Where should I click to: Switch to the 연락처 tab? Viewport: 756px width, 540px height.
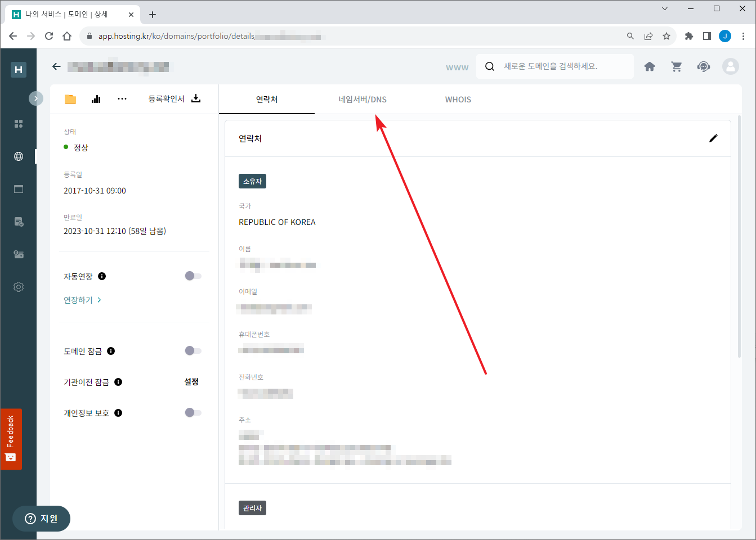[267, 100]
